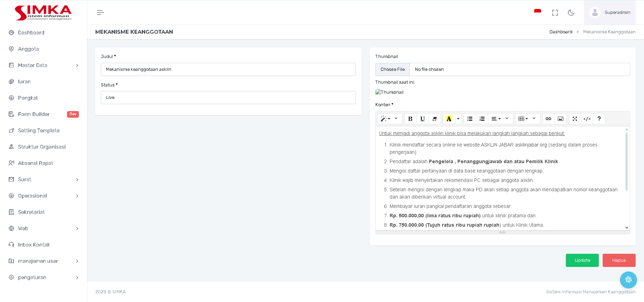644x302 pixels.
Task: Toggle full screen mode in header
Action: pos(555,12)
